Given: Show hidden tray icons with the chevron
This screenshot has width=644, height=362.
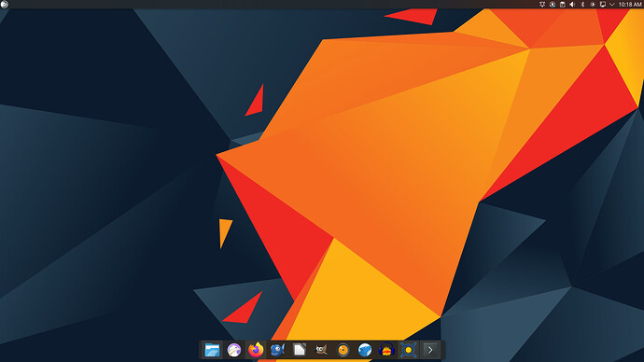Looking at the screenshot, I should 612,5.
